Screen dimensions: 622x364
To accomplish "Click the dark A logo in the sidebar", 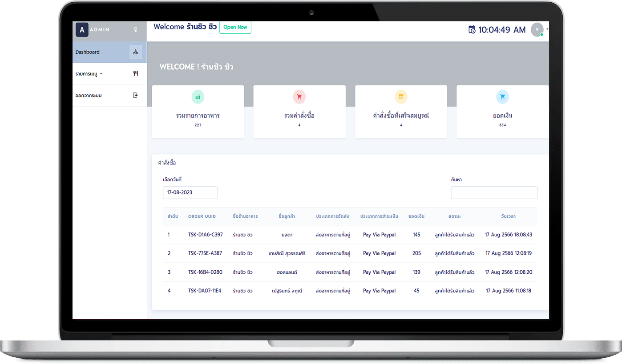I will [x=82, y=29].
